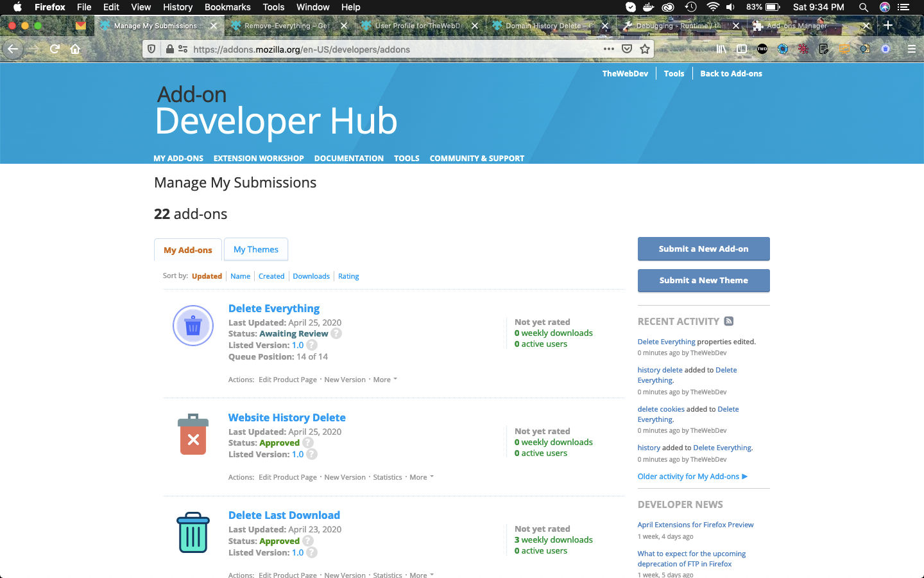Sort add-ons by Name
This screenshot has height=578, width=924.
pyautogui.click(x=241, y=276)
